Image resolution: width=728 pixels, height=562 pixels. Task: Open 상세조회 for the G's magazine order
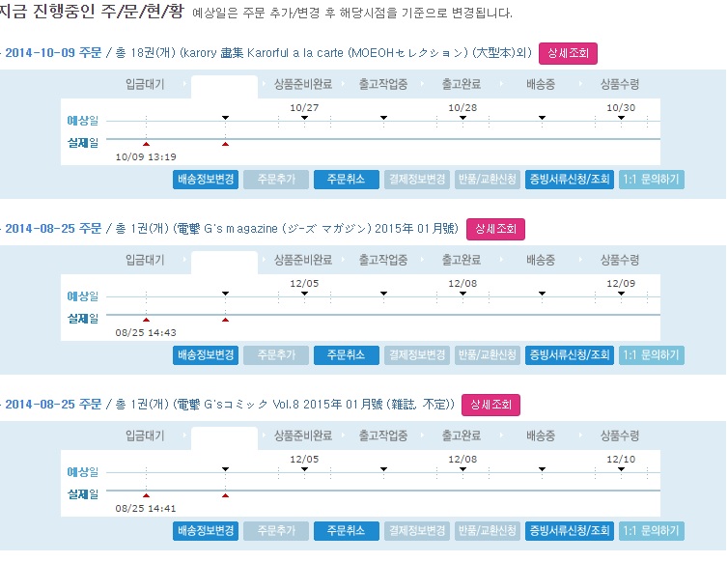coord(495,229)
